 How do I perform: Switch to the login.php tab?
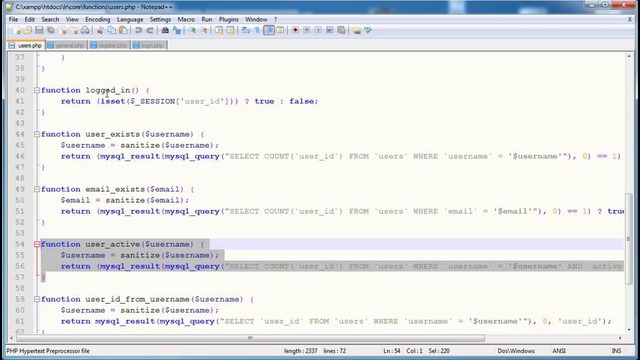(149, 45)
